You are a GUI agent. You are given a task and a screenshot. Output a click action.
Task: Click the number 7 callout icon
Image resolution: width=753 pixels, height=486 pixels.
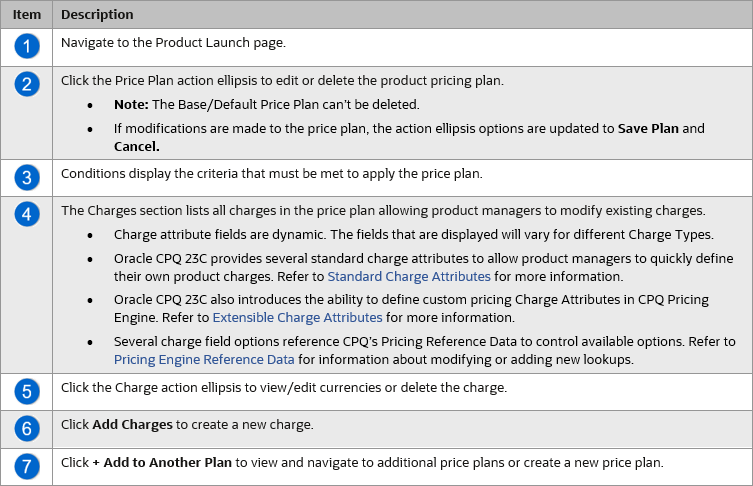[27, 466]
